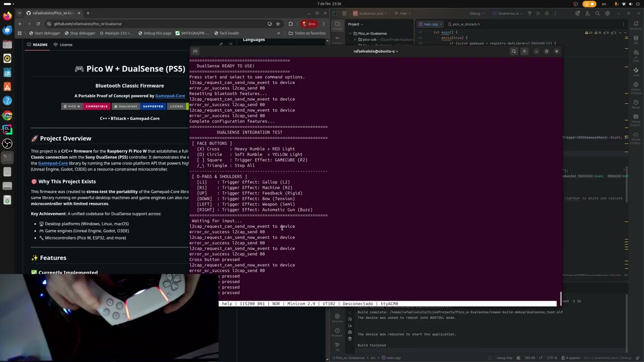Open CLion main hamburger menu
This screenshot has height=362, width=644.
coord(345,13)
